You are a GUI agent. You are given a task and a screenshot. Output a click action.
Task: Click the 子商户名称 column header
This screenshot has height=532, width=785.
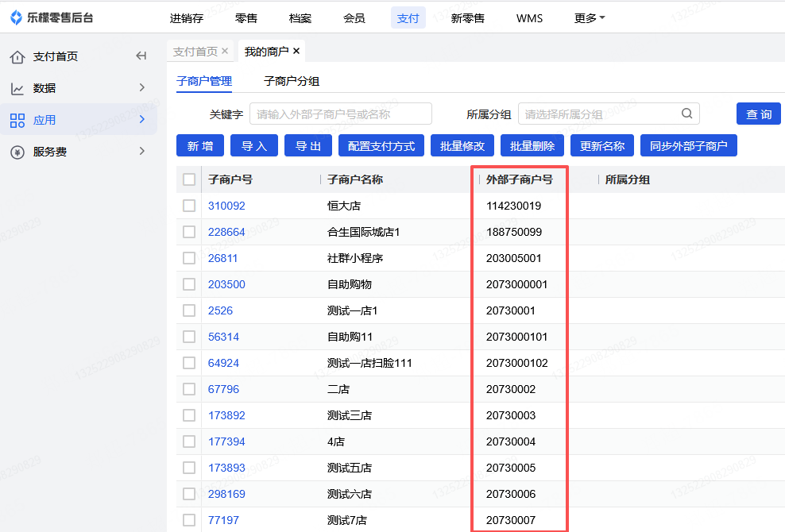point(355,179)
